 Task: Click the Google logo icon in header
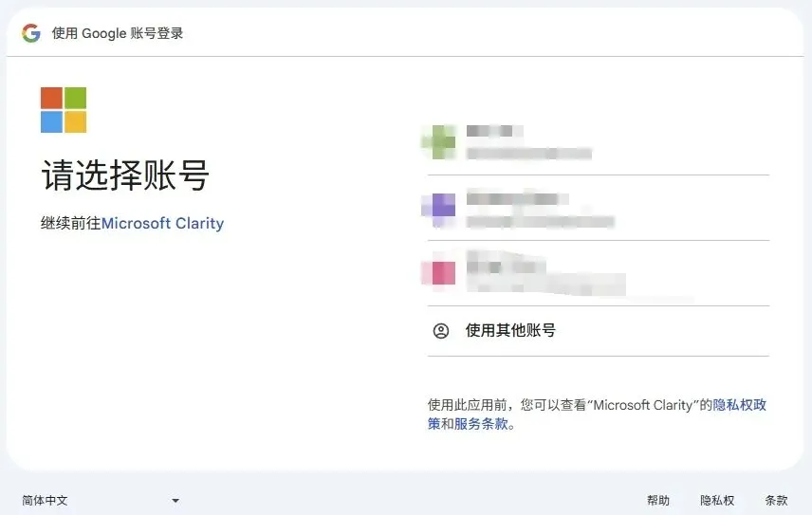click(x=31, y=33)
